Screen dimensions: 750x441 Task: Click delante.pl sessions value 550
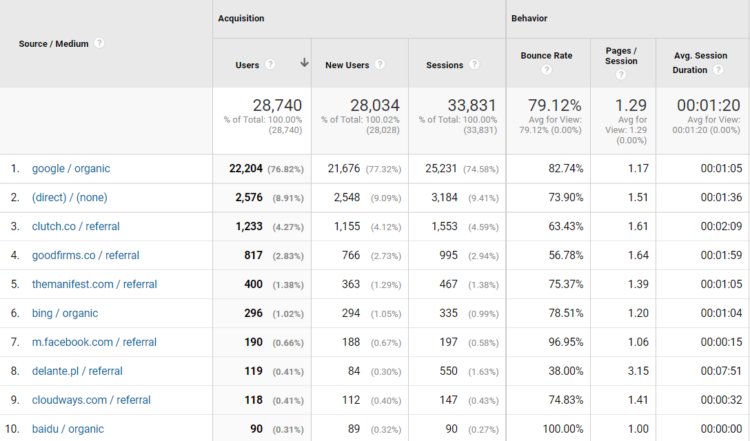pyautogui.click(x=449, y=371)
